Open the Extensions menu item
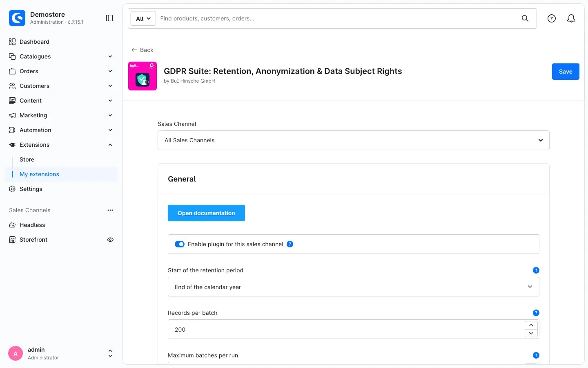The image size is (588, 368). [34, 145]
